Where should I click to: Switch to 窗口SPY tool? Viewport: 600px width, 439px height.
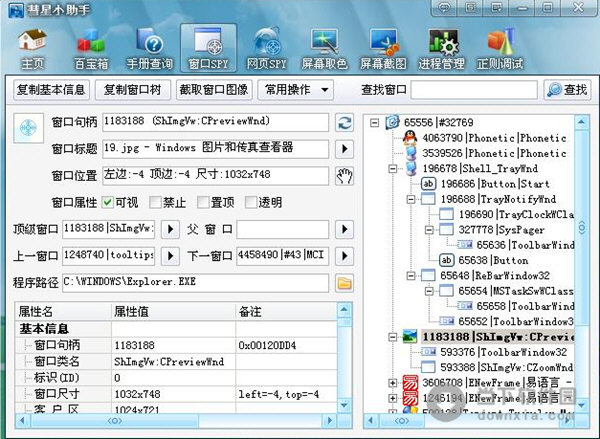tap(208, 48)
